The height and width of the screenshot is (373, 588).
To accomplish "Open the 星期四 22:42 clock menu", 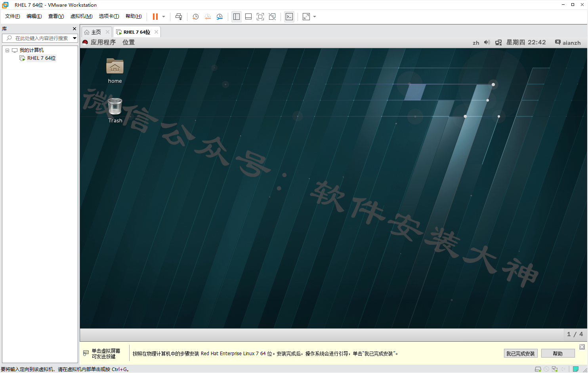I will [x=526, y=42].
